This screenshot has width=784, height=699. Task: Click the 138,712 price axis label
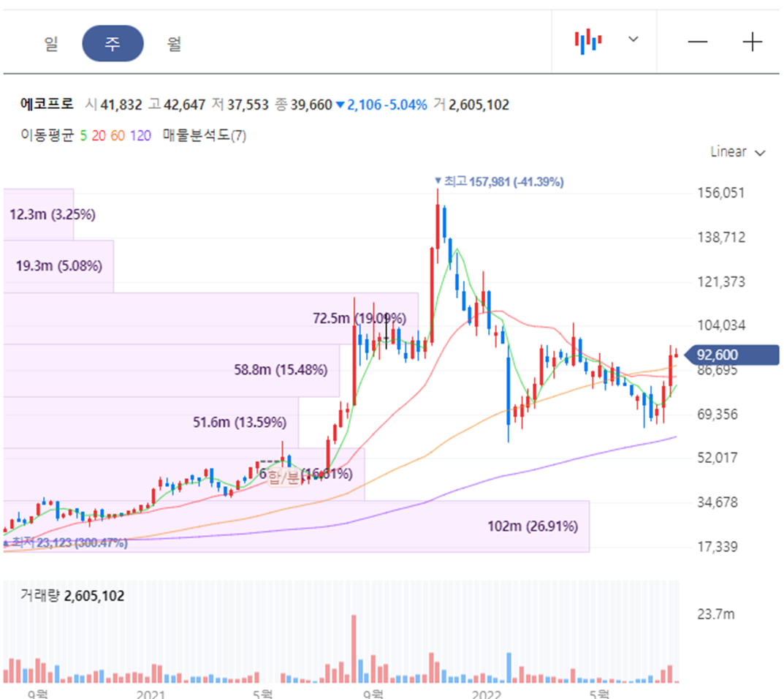[721, 237]
